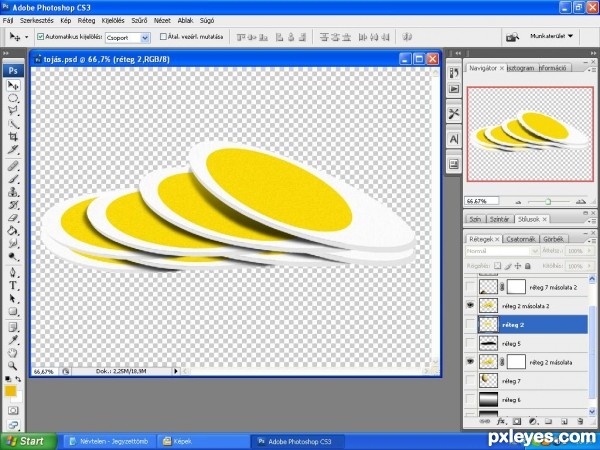Toggle Quick Mask mode
Screen dimensions: 600x450
(13, 411)
